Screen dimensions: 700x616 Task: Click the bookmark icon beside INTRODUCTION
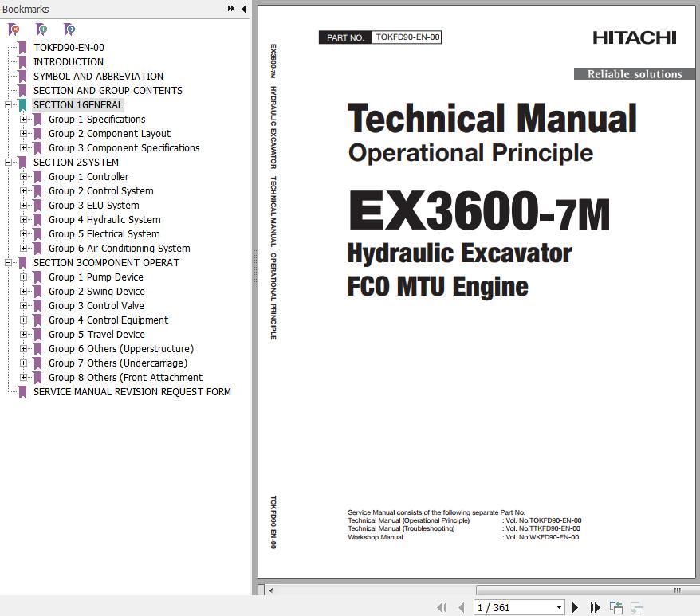pyautogui.click(x=22, y=62)
